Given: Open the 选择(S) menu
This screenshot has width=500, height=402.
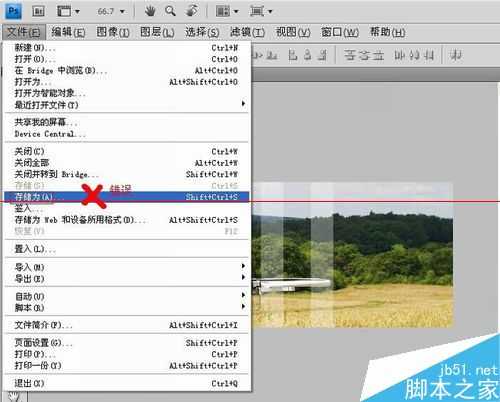Looking at the screenshot, I should pos(202,32).
